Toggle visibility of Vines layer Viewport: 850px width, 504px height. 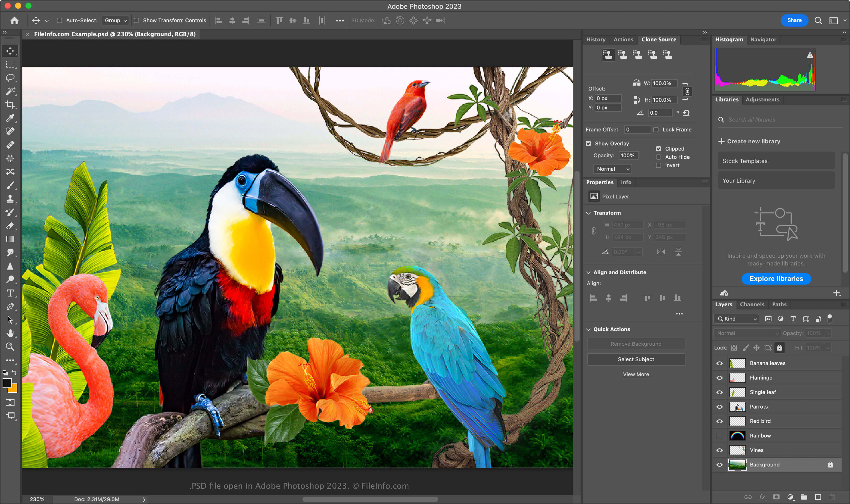tap(720, 449)
